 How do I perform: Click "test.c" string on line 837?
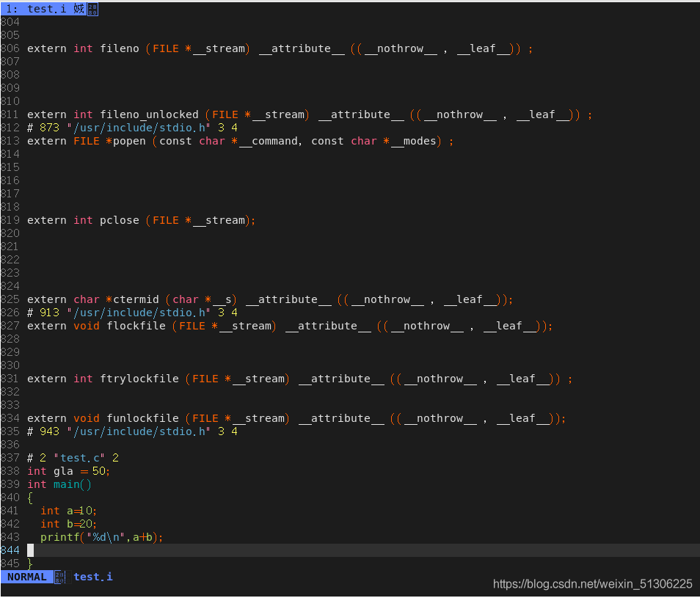point(79,458)
